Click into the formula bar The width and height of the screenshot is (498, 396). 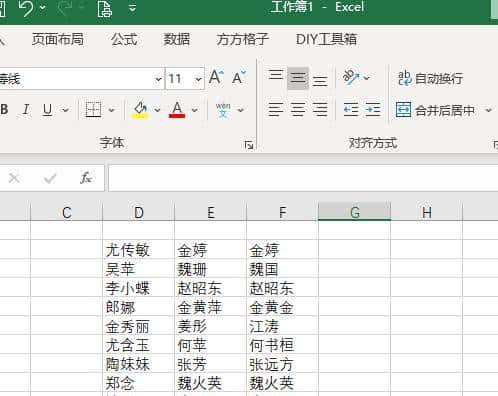click(x=303, y=178)
